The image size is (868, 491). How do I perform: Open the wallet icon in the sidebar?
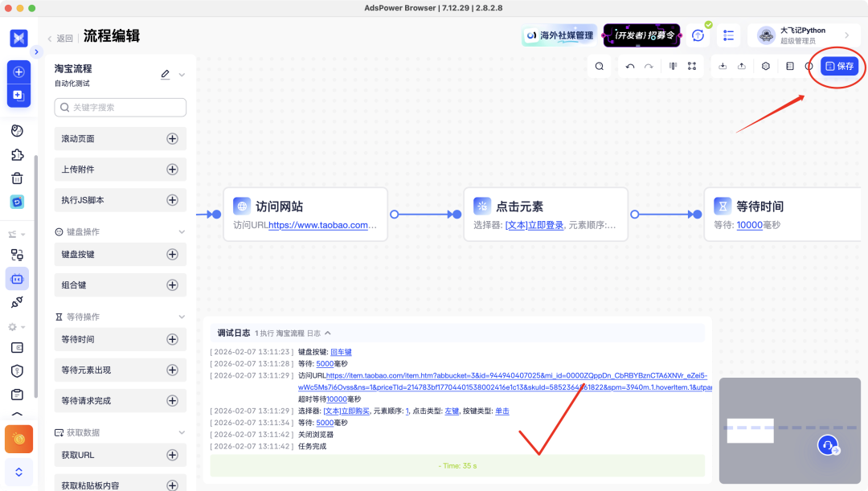[17, 348]
